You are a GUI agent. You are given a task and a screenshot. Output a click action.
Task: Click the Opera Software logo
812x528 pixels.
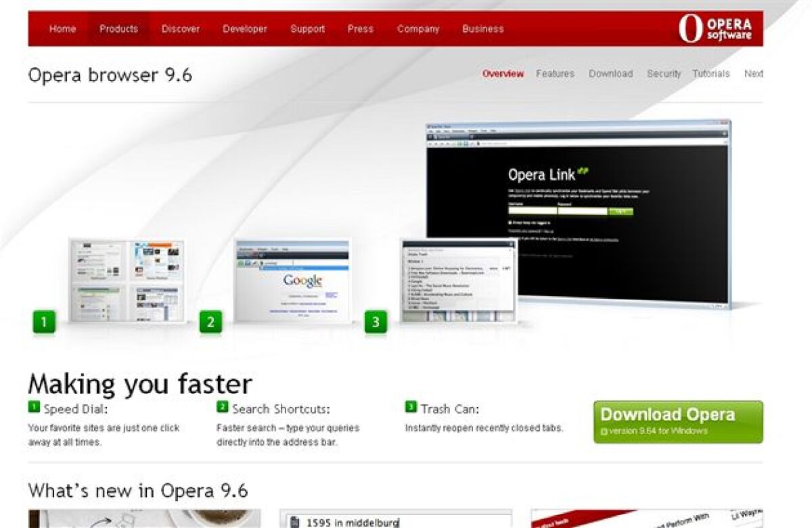pyautogui.click(x=715, y=28)
